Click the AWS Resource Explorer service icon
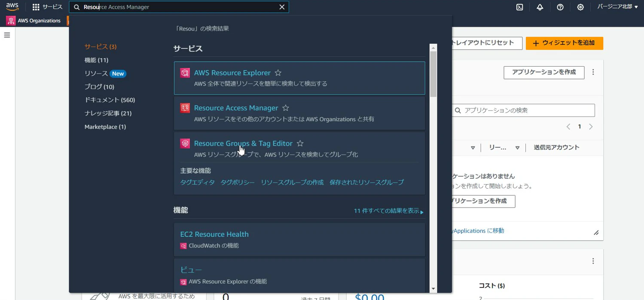644x300 pixels. pos(185,73)
